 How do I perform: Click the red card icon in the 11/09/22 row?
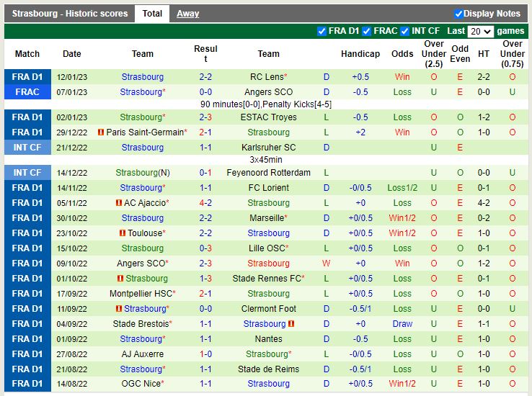118,309
